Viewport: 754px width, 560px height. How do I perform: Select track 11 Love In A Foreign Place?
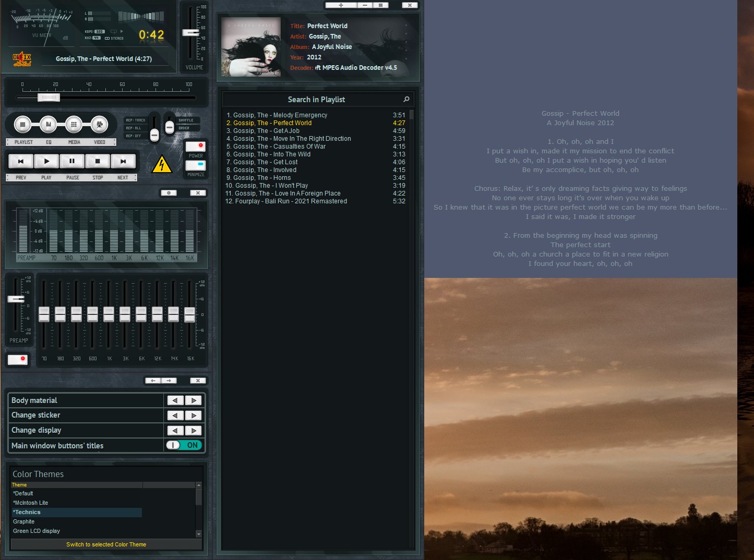coord(316,193)
